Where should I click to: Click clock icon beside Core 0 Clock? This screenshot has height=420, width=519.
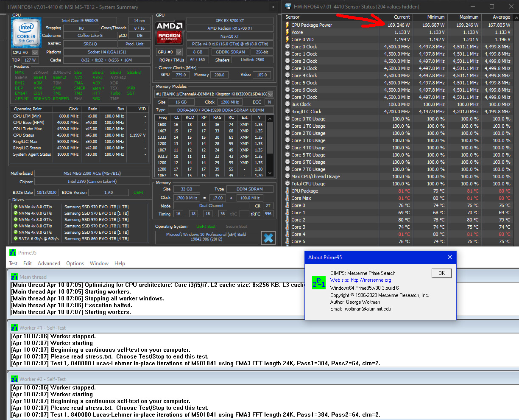click(287, 47)
